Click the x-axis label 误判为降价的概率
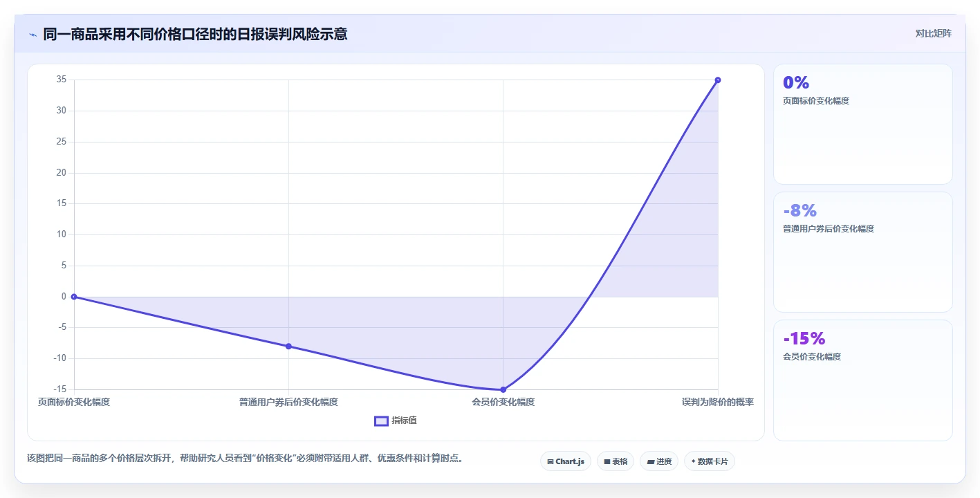The width and height of the screenshot is (980, 498). [718, 402]
